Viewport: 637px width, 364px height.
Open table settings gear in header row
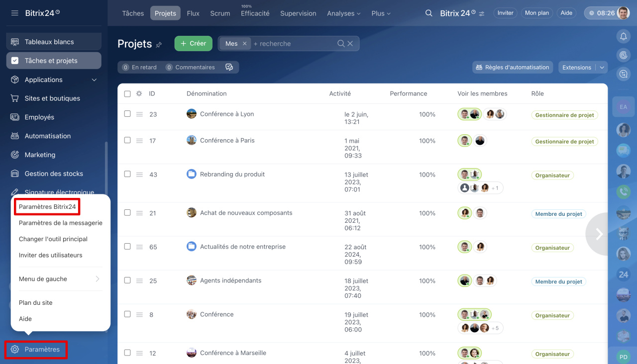point(139,93)
